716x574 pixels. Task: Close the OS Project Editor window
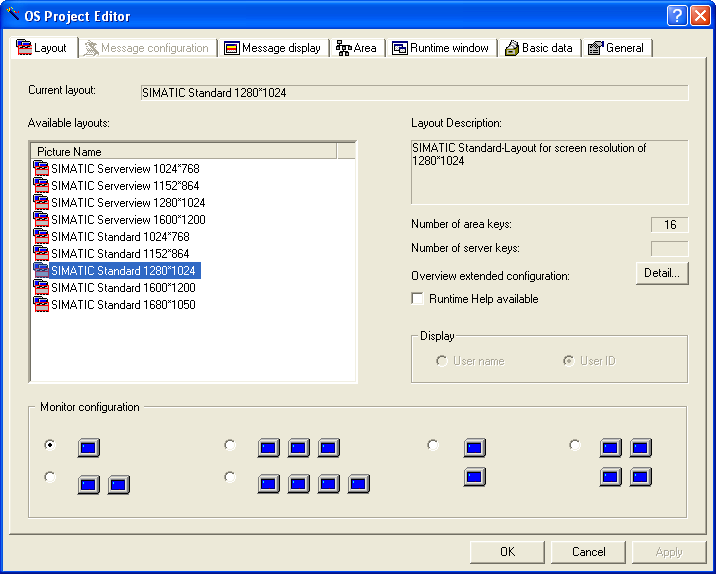coord(700,16)
